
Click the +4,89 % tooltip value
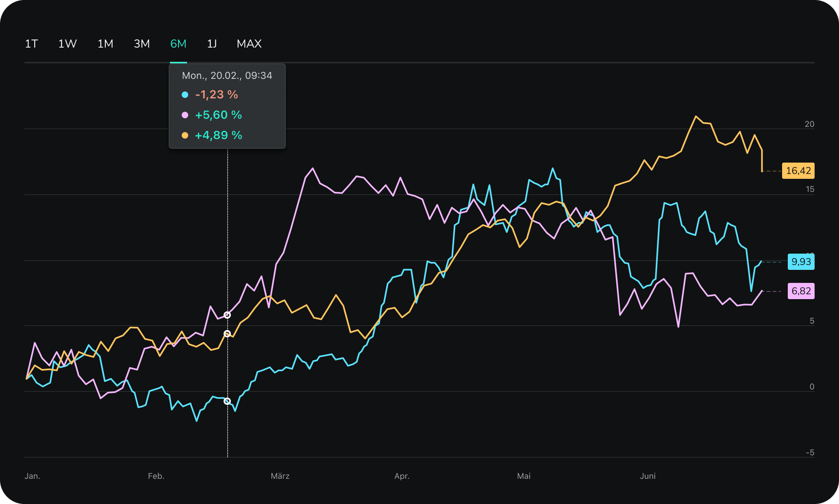[219, 135]
